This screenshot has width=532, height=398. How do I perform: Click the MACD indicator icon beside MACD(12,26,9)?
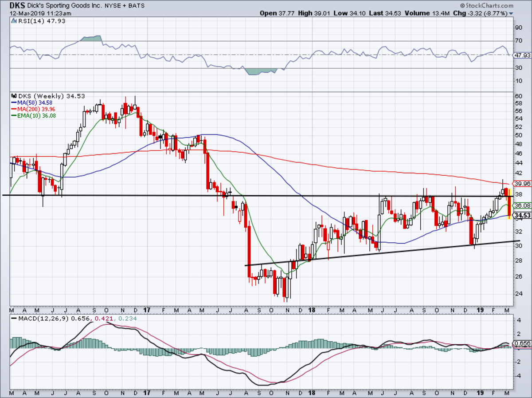pyautogui.click(x=14, y=318)
